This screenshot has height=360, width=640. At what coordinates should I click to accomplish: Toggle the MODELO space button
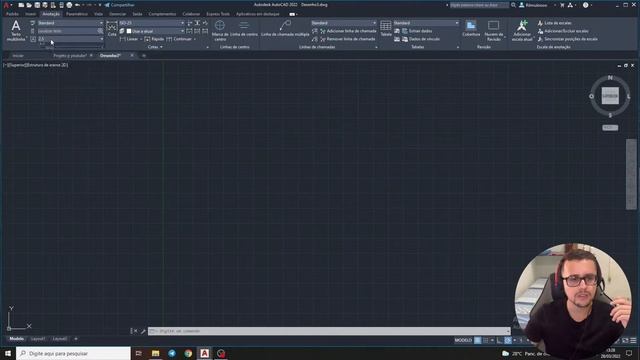[463, 340]
